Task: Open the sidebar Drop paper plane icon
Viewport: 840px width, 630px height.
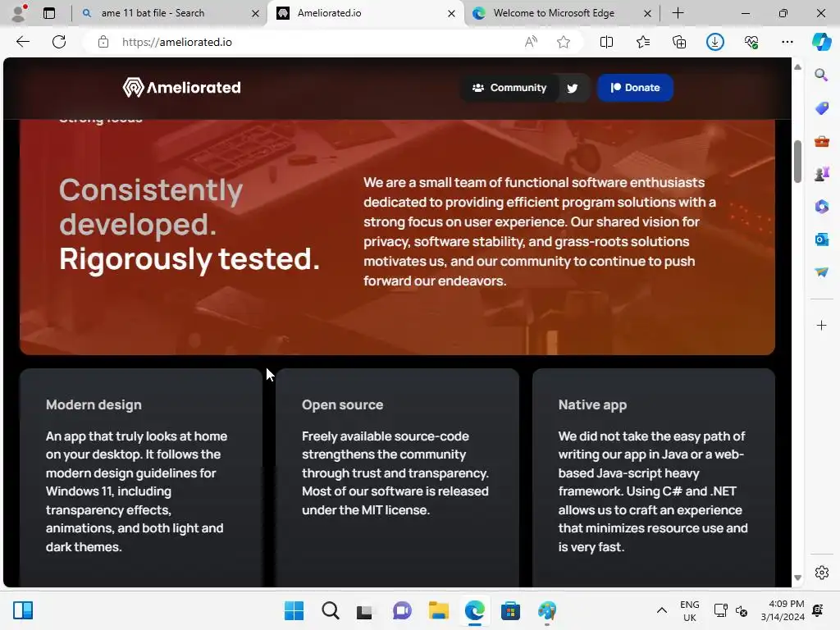Action: (x=821, y=272)
